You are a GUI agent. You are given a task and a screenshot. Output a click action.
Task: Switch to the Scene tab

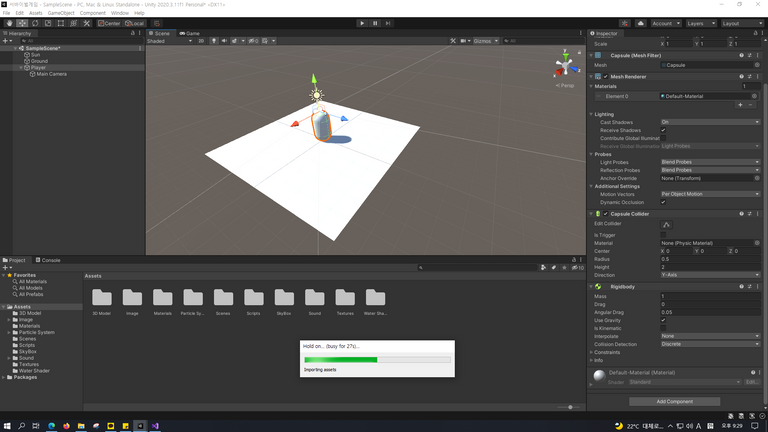(160, 33)
